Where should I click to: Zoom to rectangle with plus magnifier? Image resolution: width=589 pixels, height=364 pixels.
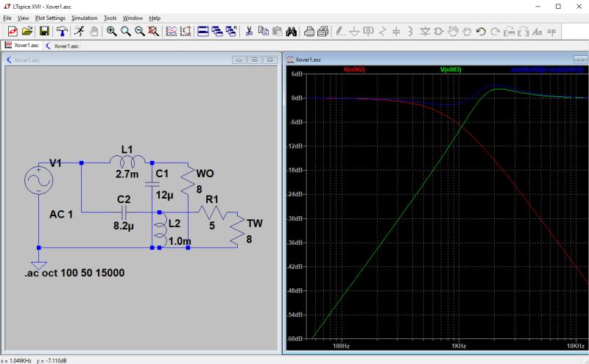click(x=111, y=31)
